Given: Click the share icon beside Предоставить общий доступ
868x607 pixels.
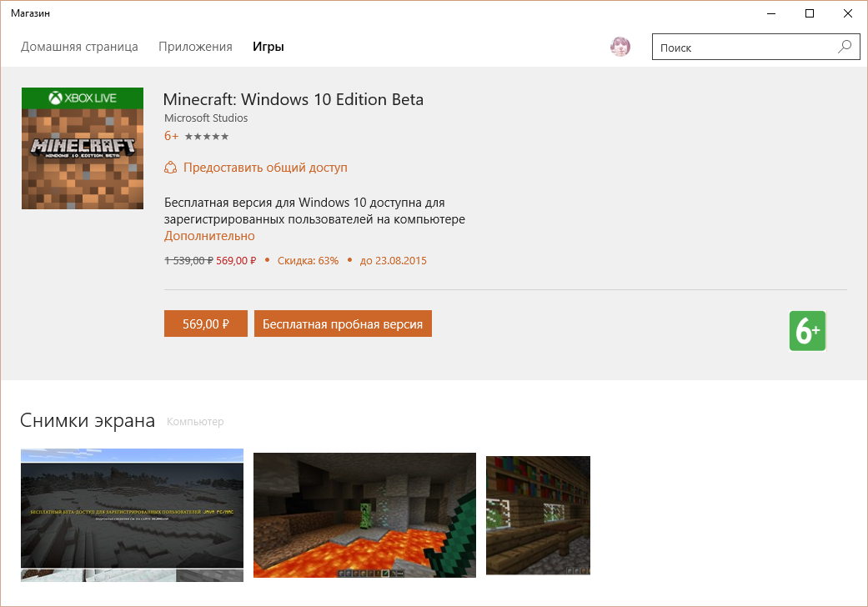Looking at the screenshot, I should [x=170, y=167].
